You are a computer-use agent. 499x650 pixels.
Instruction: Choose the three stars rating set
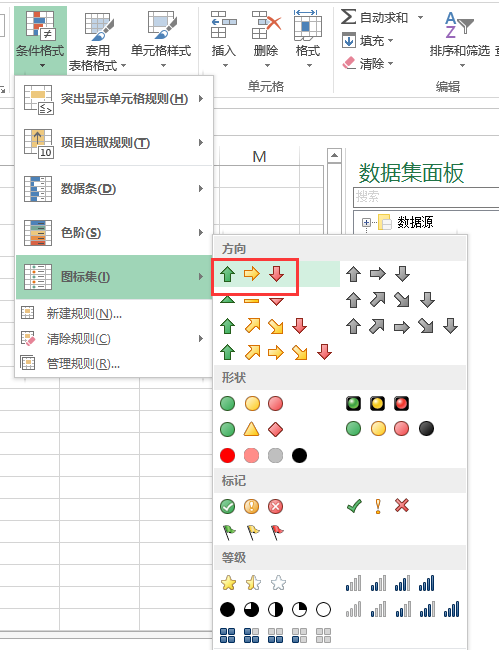coord(253,583)
